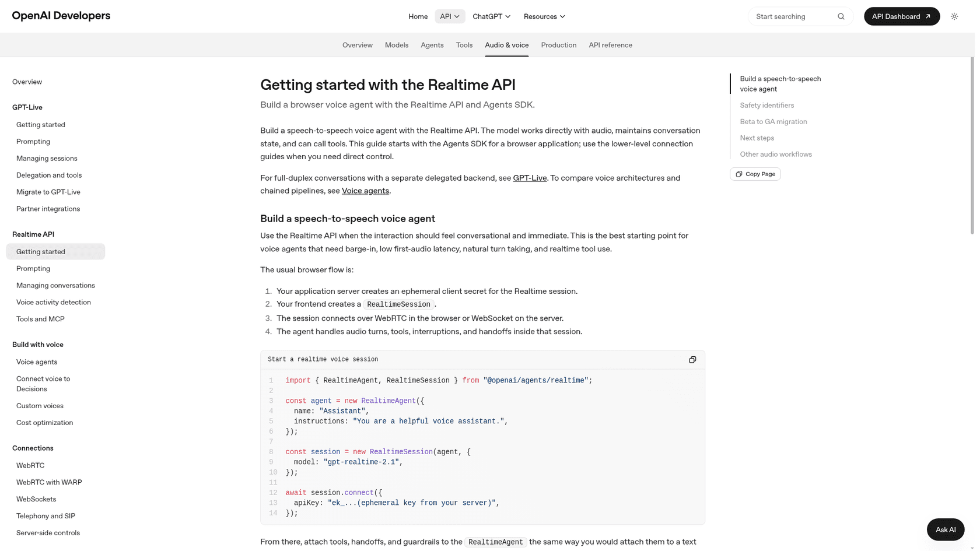Select Migrate to GPT-Live sidebar item
980x551 pixels.
[48, 192]
